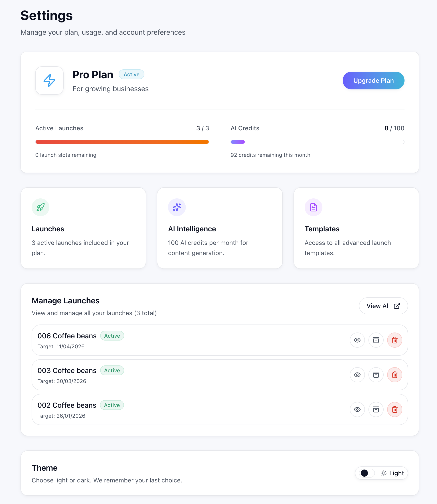
Task: Click the AI Intelligence sparkle icon
Action: click(x=177, y=207)
